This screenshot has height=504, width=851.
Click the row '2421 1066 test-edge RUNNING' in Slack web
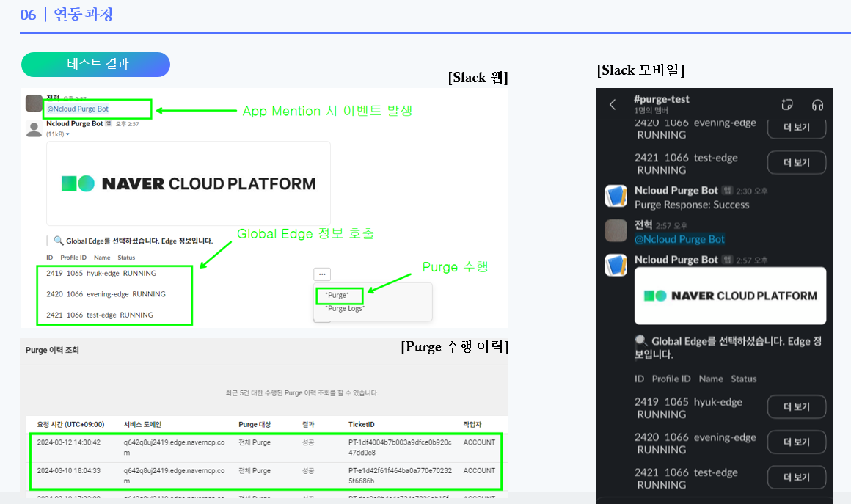(x=99, y=315)
